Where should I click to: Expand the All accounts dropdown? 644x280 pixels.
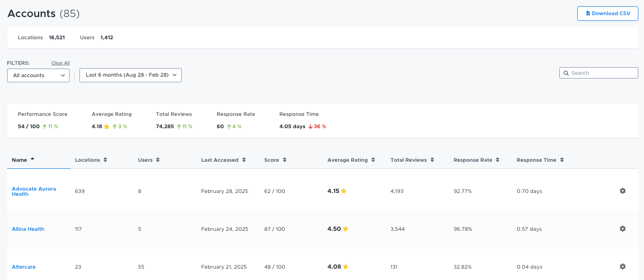[x=38, y=75]
